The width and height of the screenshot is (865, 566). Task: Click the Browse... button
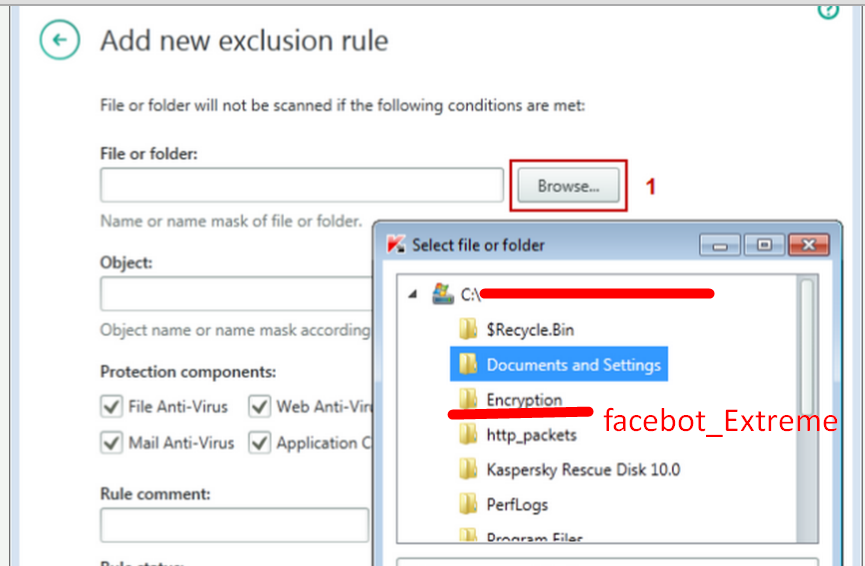click(x=568, y=186)
